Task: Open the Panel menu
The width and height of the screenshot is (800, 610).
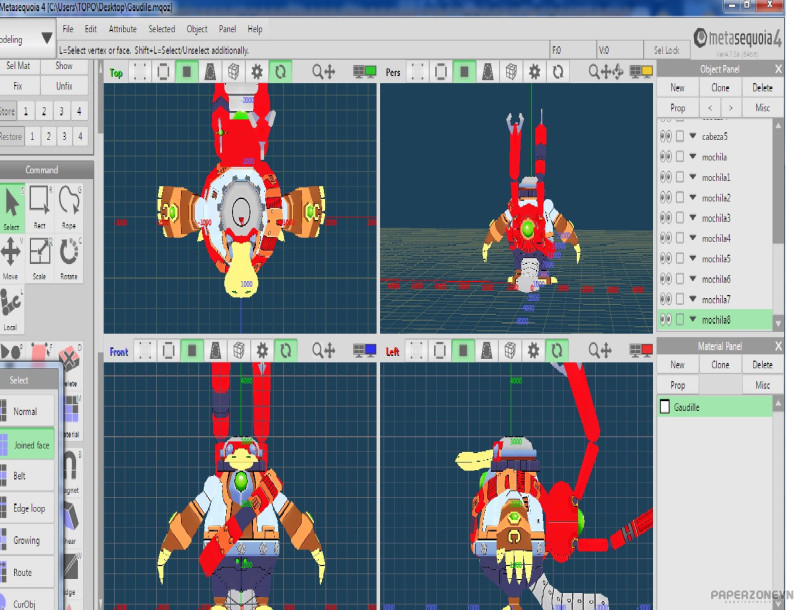Action: (x=227, y=29)
